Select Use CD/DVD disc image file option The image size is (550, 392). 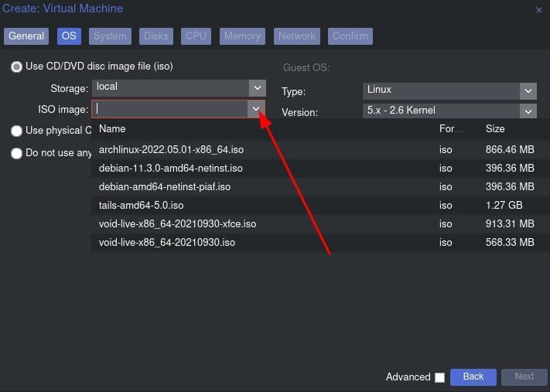[x=16, y=66]
